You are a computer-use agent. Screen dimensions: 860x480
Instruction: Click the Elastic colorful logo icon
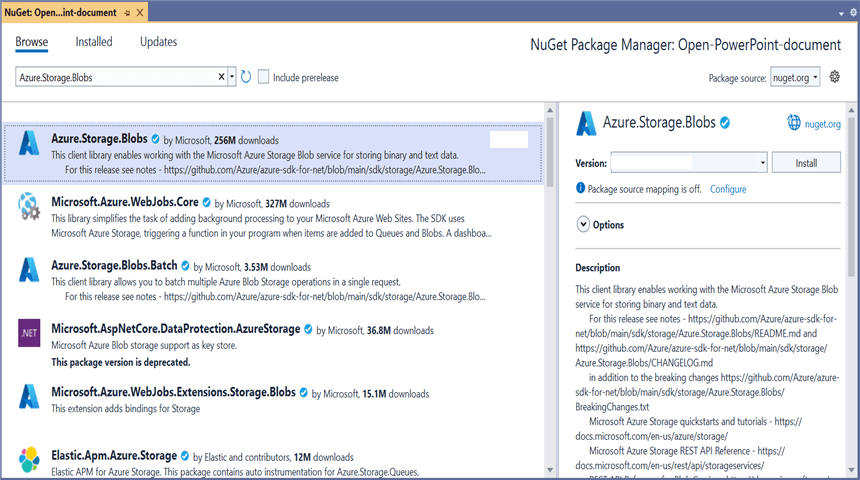pyautogui.click(x=29, y=459)
